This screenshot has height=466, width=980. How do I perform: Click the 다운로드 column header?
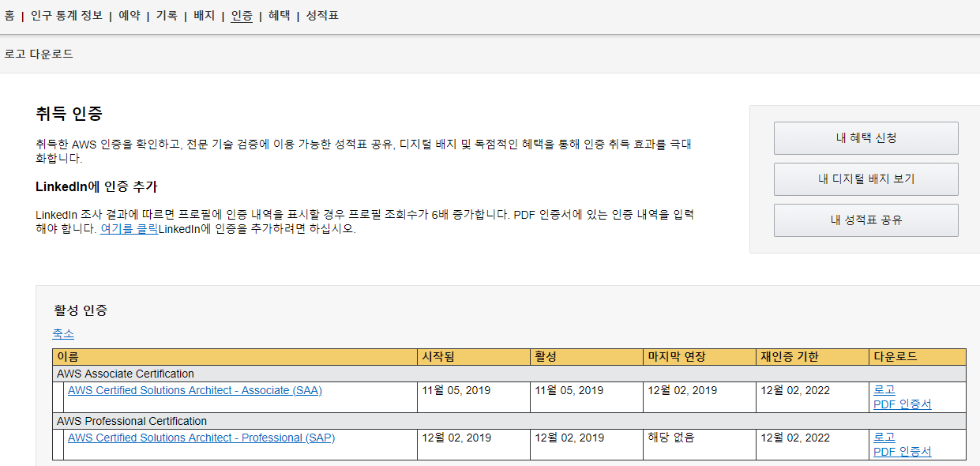pyautogui.click(x=918, y=357)
